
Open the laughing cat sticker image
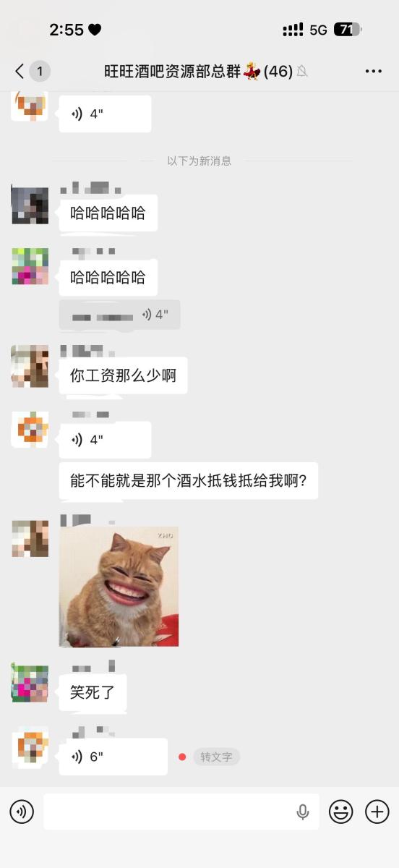coord(119,587)
